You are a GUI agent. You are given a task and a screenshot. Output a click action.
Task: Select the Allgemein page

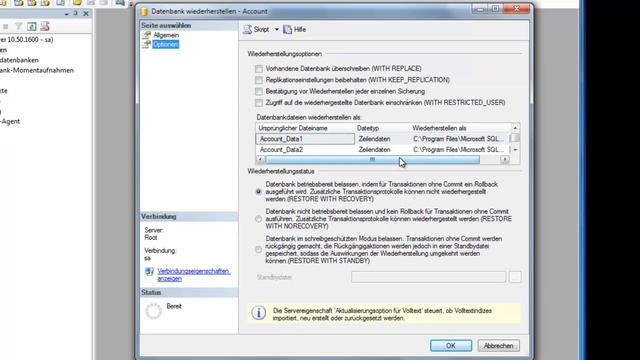166,35
